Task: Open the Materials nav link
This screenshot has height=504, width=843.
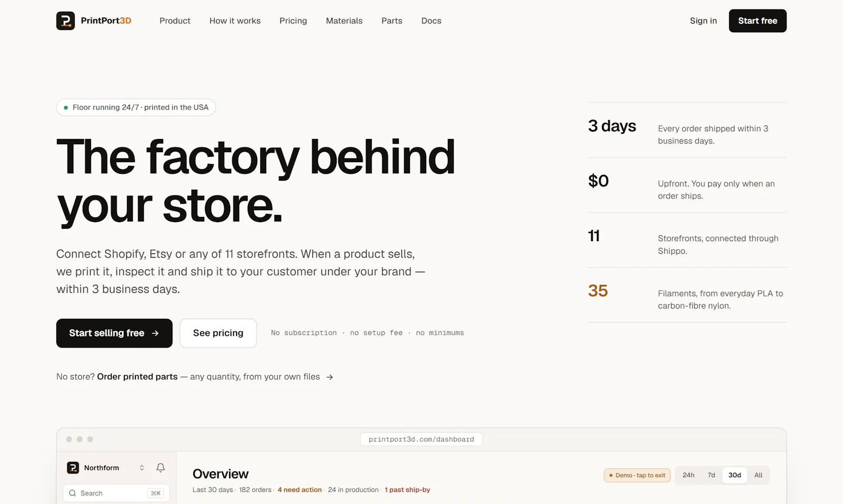Action: coord(344,21)
